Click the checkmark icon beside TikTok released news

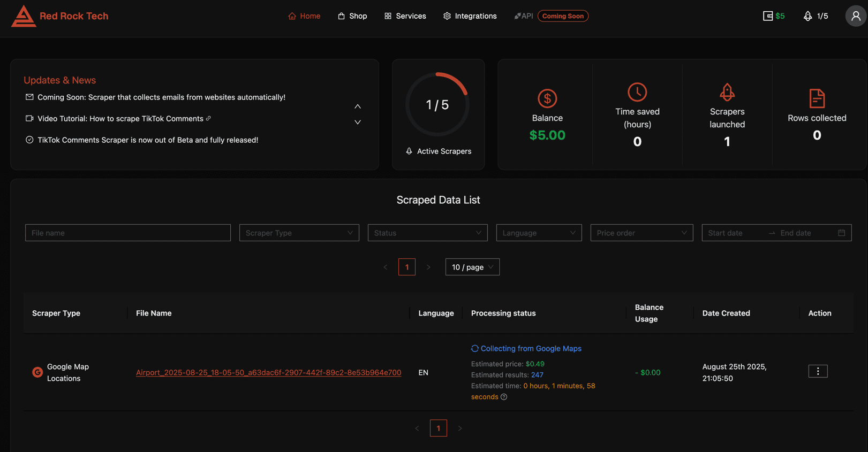29,140
